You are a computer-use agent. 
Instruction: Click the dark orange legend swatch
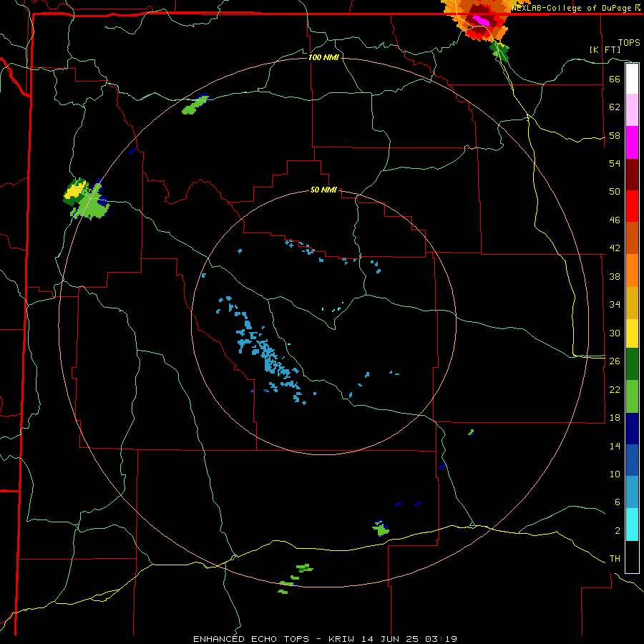632,238
